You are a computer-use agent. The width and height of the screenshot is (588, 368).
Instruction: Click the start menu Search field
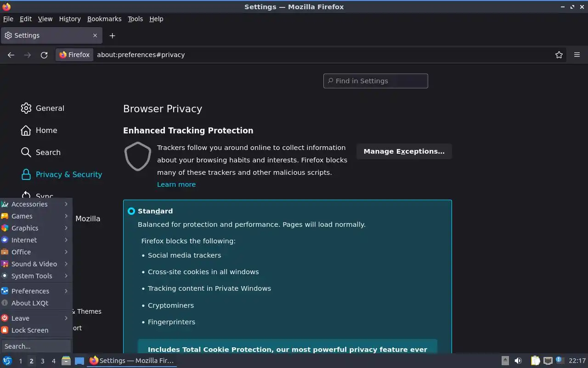tap(36, 346)
